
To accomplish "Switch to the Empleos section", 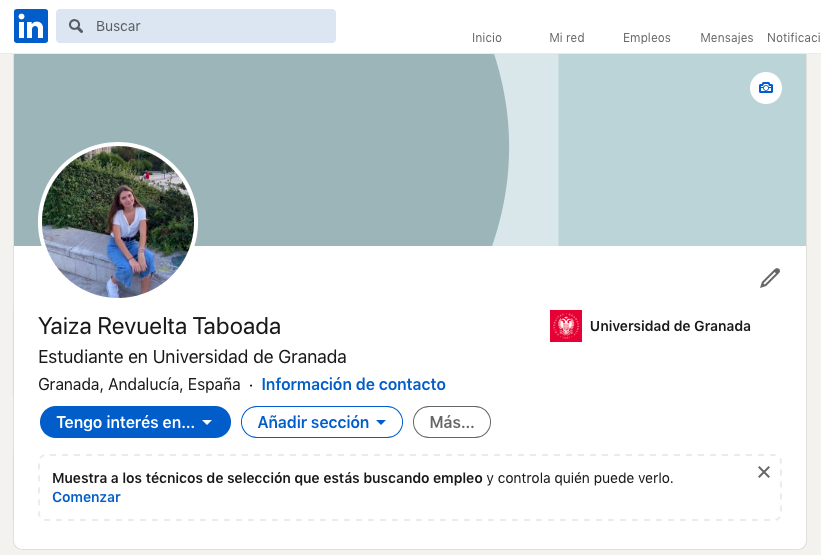I will 647,37.
